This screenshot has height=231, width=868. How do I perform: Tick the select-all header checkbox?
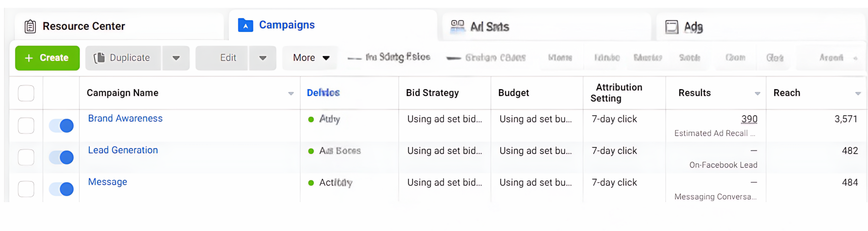click(x=26, y=93)
